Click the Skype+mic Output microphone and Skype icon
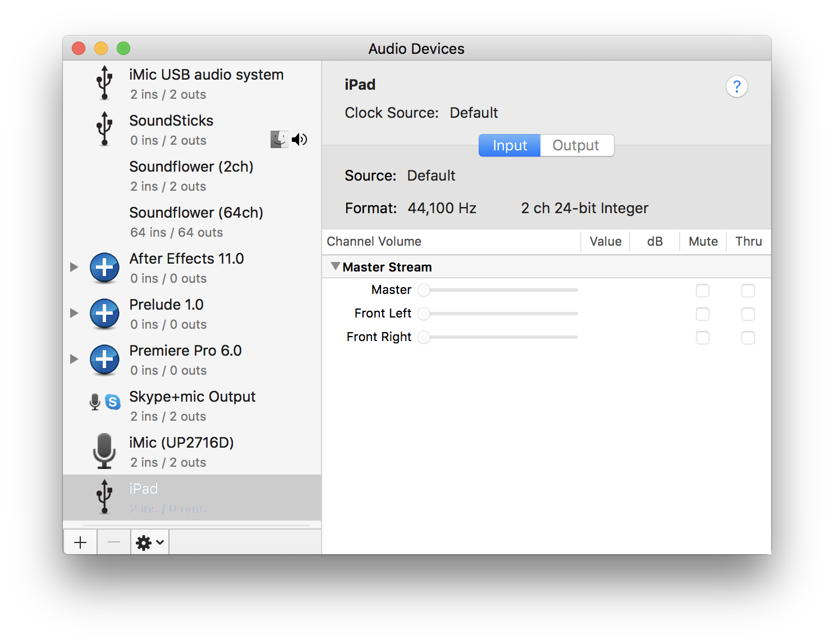Screen dimensions: 834x644 [x=105, y=402]
